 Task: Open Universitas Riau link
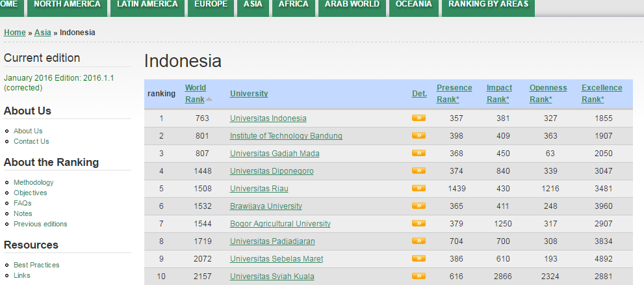tap(259, 189)
